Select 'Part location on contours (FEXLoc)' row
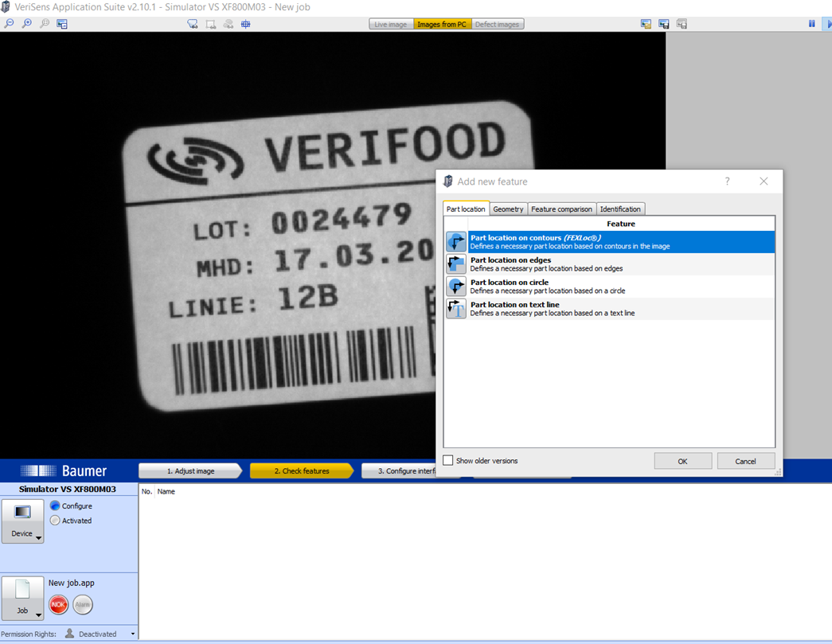832x644 pixels. (x=610, y=242)
